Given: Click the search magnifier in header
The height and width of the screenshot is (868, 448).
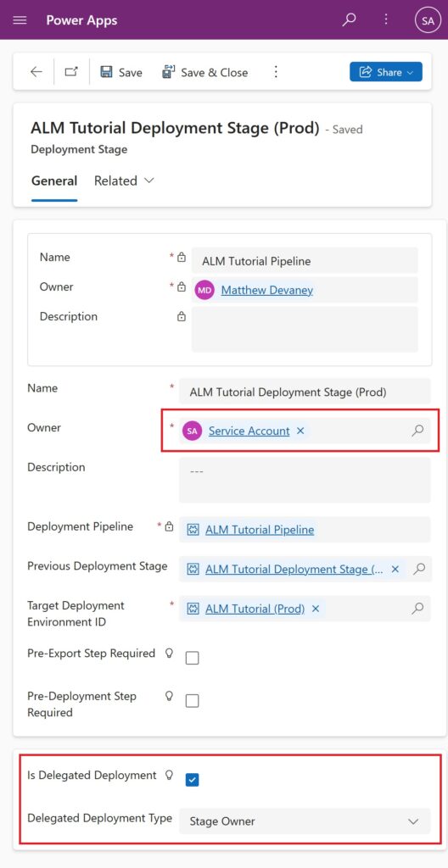Looking at the screenshot, I should [349, 20].
